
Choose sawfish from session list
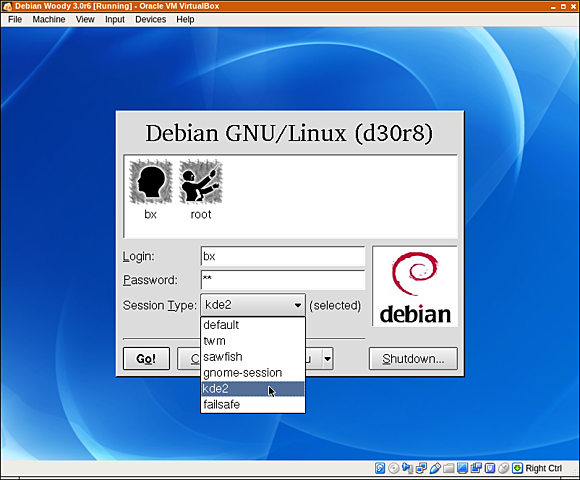(x=253, y=356)
